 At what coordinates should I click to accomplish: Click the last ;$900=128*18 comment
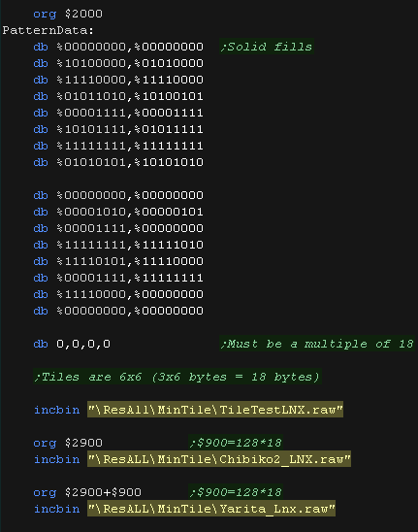[236, 492]
